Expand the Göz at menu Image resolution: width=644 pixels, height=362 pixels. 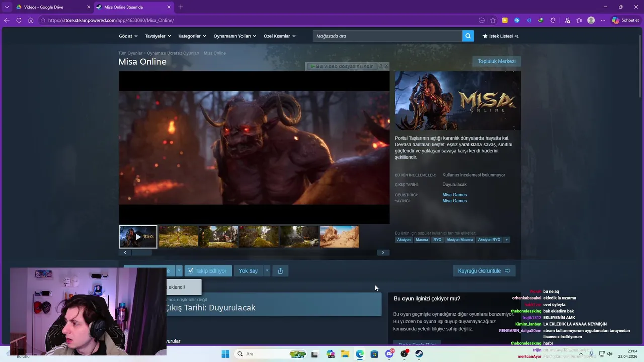tap(128, 36)
